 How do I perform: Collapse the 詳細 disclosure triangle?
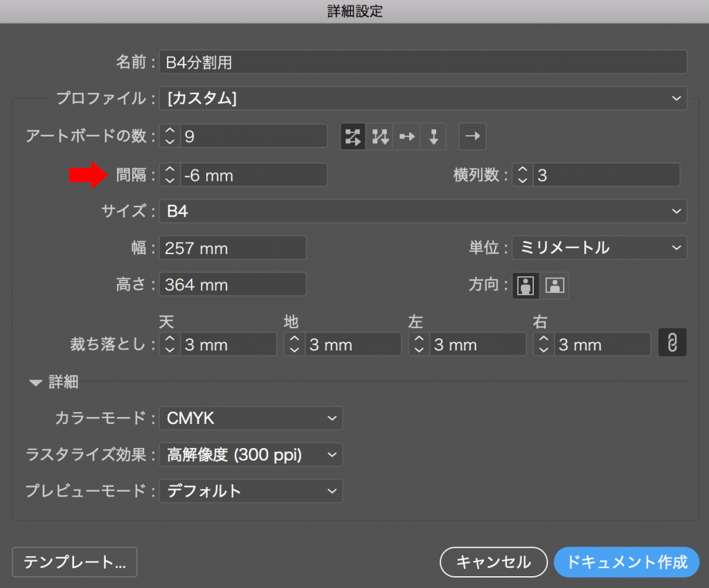click(x=36, y=382)
